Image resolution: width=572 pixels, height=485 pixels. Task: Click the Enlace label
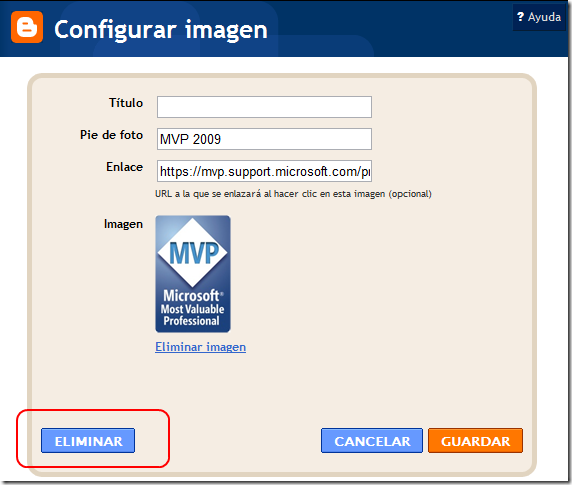point(124,167)
